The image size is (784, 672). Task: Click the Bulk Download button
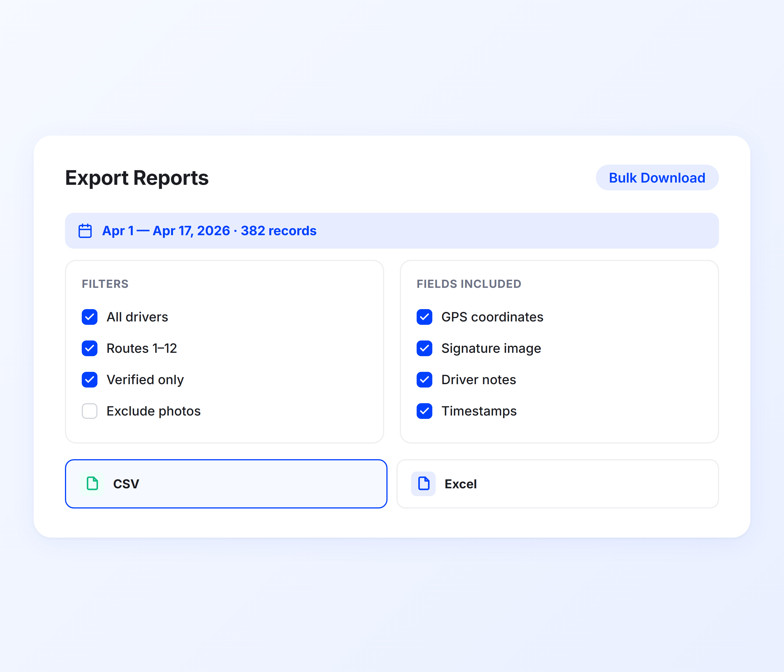coord(657,178)
